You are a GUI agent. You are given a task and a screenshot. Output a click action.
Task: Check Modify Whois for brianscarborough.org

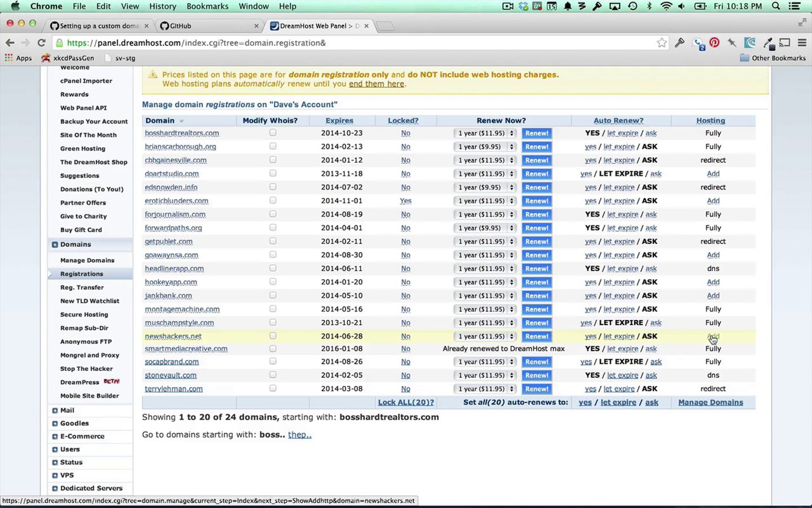(273, 146)
